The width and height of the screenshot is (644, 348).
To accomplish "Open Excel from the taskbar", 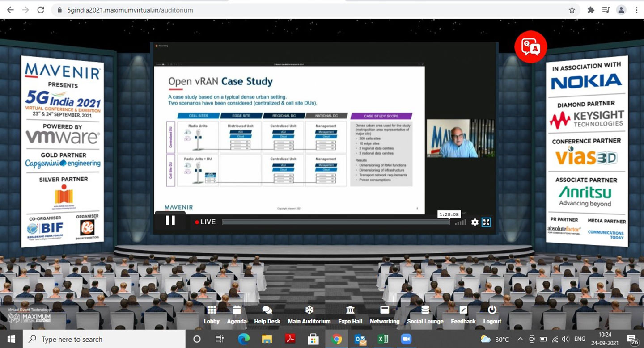I will pos(383,339).
